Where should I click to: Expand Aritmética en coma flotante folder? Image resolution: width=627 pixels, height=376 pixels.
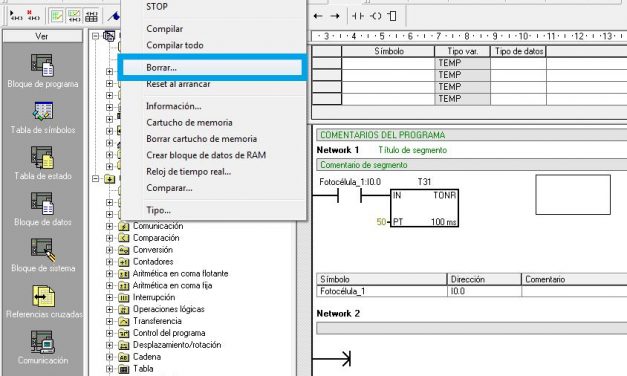pos(110,274)
